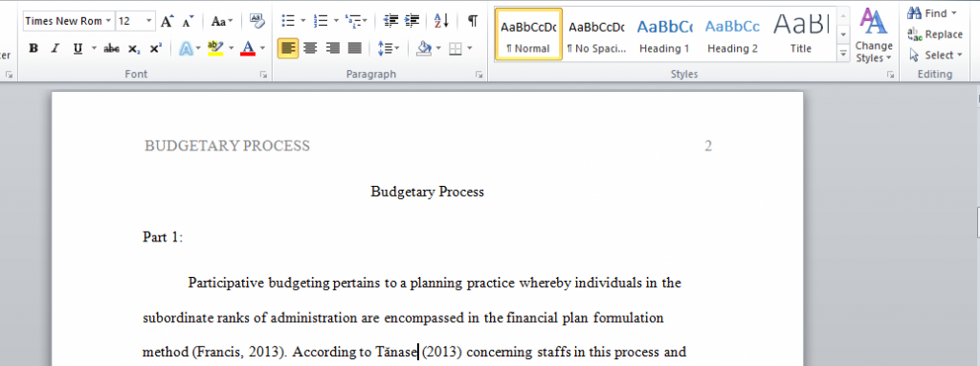Click Find in Editing group
Screen dimensions: 980x366
932,13
